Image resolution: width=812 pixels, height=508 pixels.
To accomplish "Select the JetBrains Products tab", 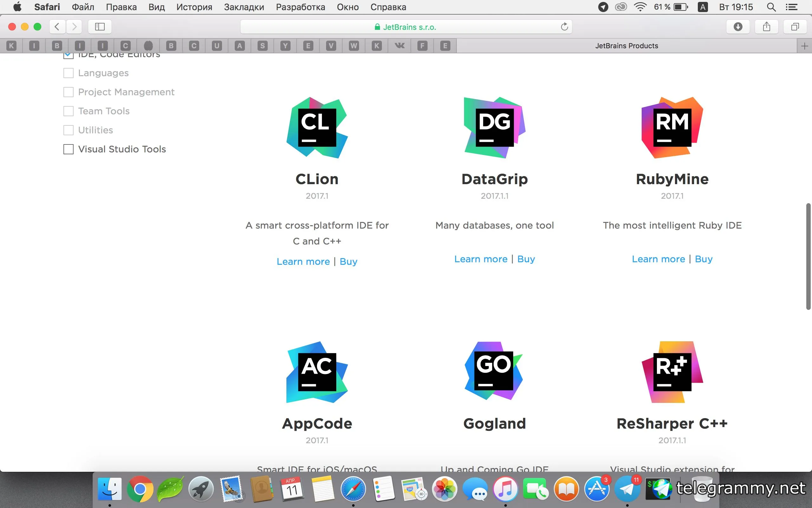I will (626, 46).
